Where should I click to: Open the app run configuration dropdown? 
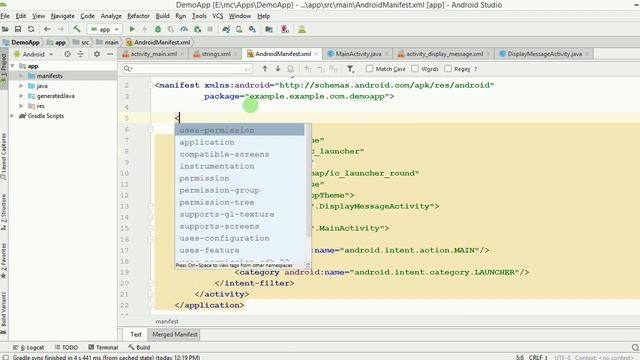(x=104, y=29)
